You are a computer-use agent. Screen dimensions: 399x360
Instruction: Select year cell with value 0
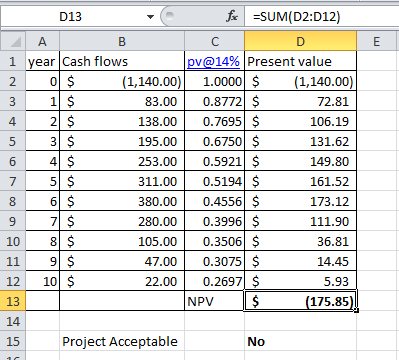click(x=42, y=81)
